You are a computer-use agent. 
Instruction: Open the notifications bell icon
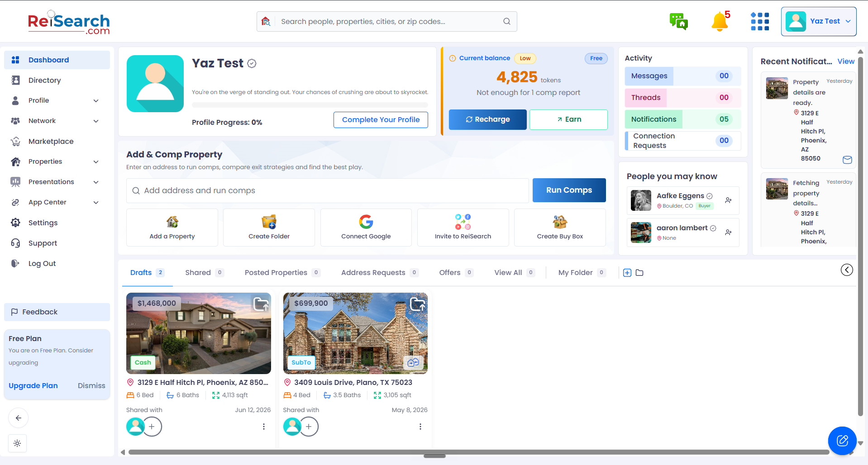pyautogui.click(x=720, y=21)
